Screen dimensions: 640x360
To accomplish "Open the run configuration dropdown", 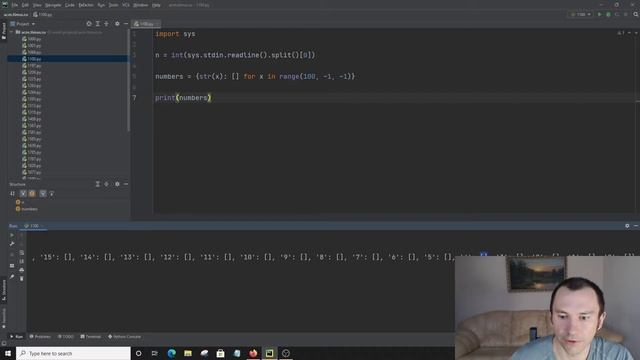I will click(x=580, y=14).
